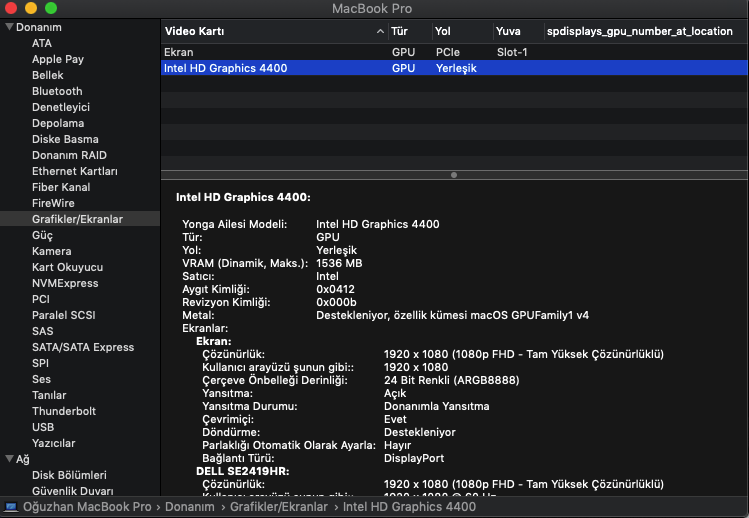Open Bluetooth in the hardware sidebar

pos(57,91)
